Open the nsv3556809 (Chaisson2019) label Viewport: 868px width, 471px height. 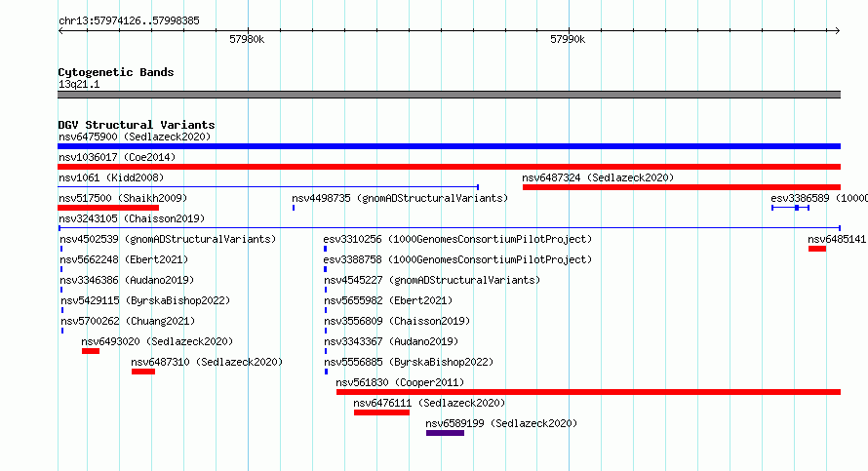click(x=398, y=321)
